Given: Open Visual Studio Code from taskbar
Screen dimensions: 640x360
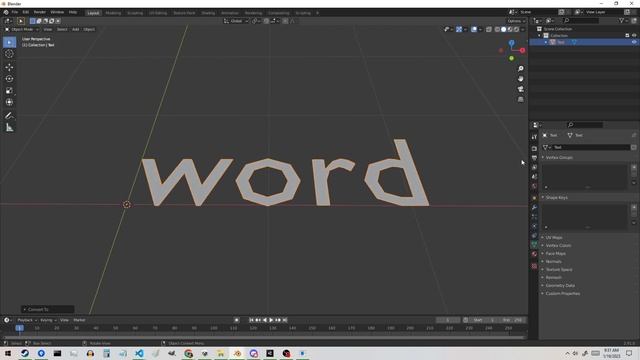Looking at the screenshot, I should (x=139, y=353).
